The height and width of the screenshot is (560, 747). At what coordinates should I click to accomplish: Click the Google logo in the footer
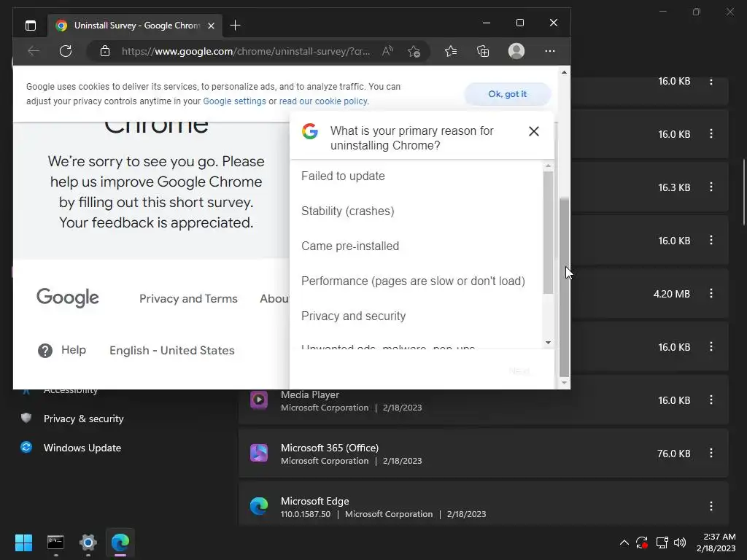[x=68, y=297]
